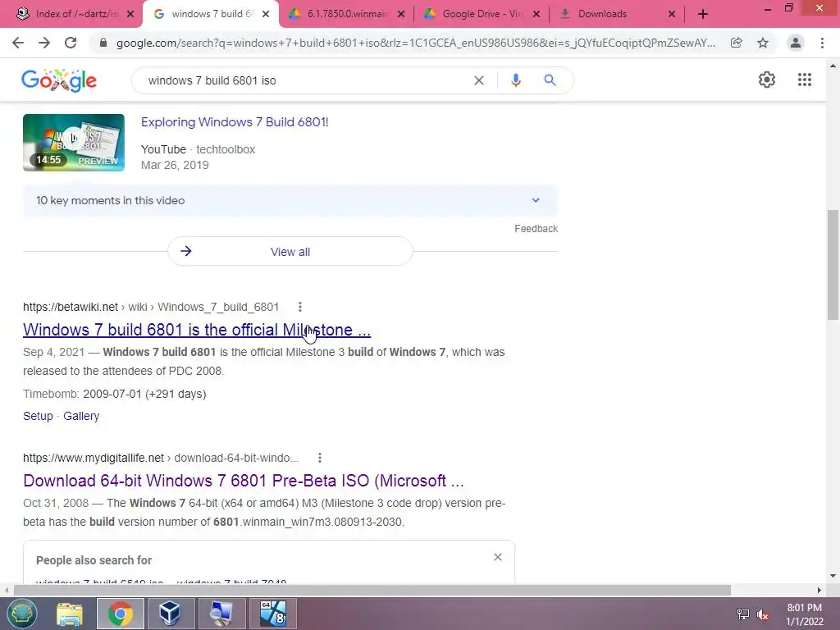
Task: Go back to previous page
Action: tap(18, 43)
